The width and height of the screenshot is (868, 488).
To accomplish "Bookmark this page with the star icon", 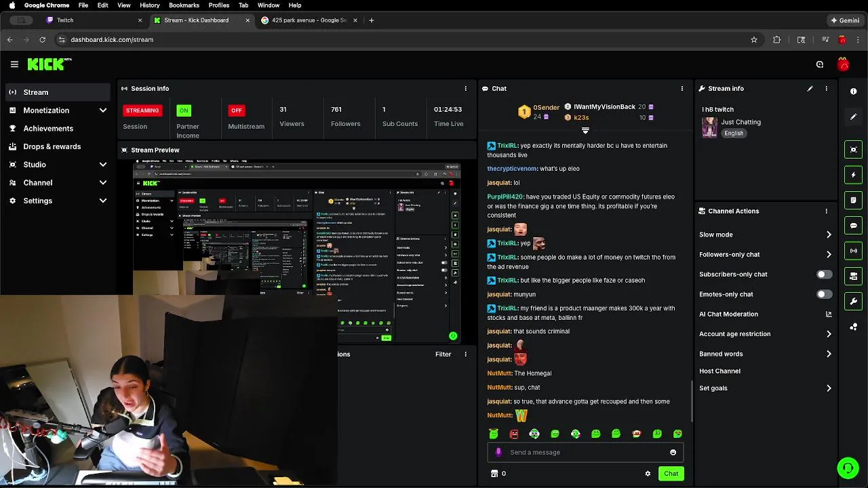I will 753,40.
